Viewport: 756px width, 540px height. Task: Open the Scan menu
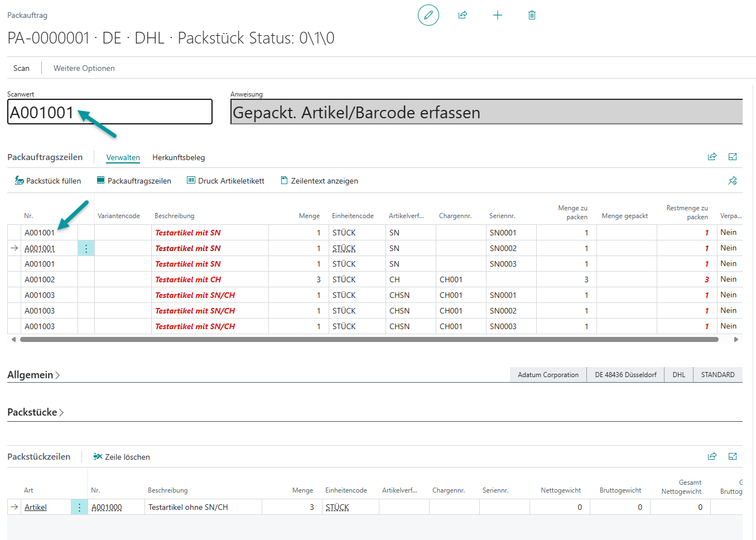pyautogui.click(x=21, y=68)
